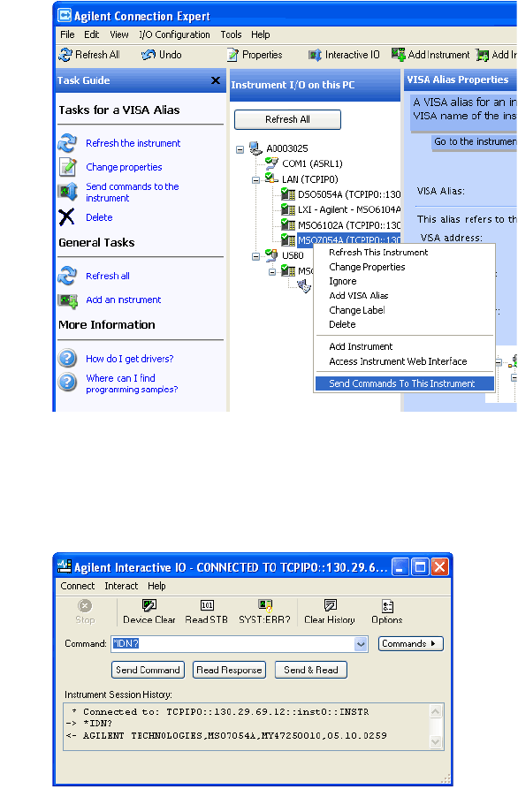Choose Refresh This Instrument from context menu
The height and width of the screenshot is (812, 518).
point(378,252)
